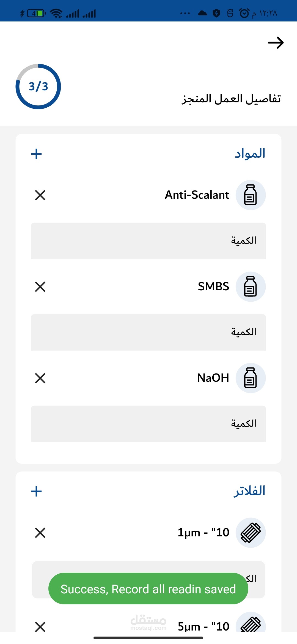Screen dimensions: 297x644
Task: Tap the alarm clock status icon
Action: pos(244,13)
